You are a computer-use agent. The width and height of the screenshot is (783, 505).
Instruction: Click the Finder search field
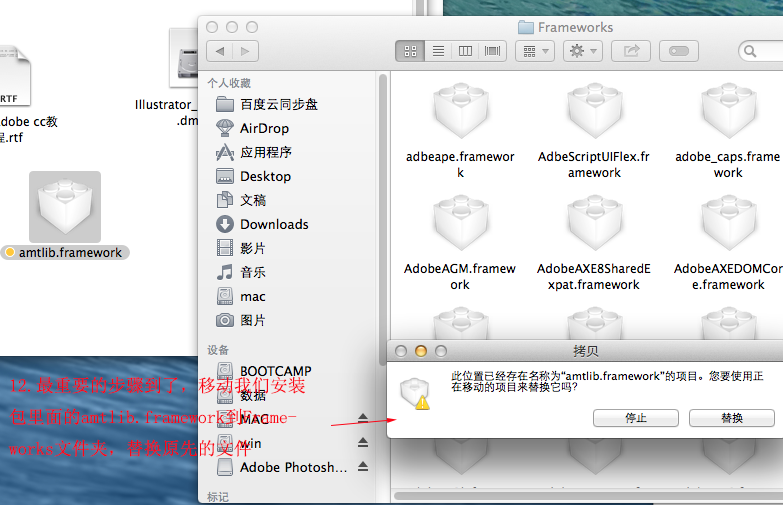pos(761,51)
